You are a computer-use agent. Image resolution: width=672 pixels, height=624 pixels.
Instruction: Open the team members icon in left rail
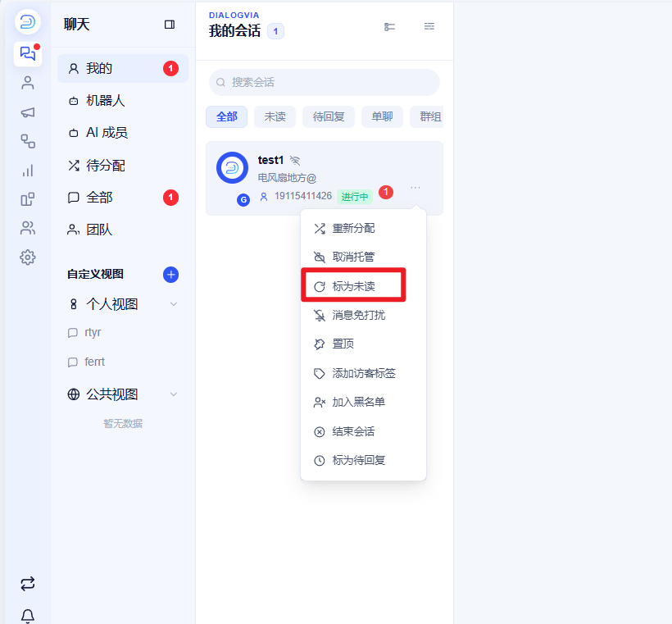[x=28, y=228]
